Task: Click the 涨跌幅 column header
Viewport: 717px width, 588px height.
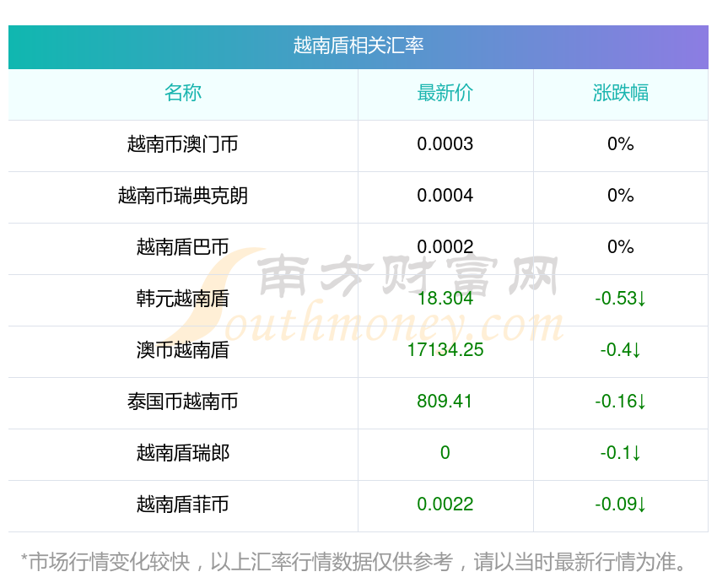Action: [620, 93]
